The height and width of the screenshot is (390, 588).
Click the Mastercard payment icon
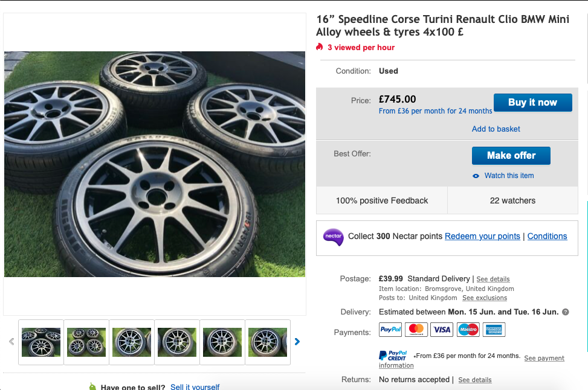tap(416, 330)
